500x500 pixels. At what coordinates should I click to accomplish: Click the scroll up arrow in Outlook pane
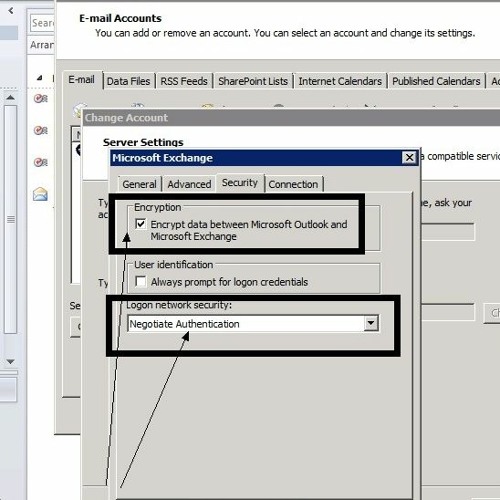pos(10,98)
